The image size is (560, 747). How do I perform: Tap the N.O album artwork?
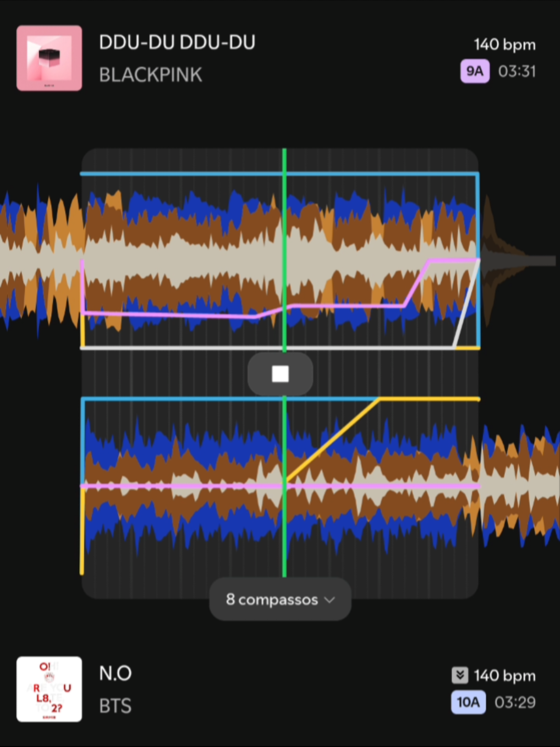tap(50, 689)
